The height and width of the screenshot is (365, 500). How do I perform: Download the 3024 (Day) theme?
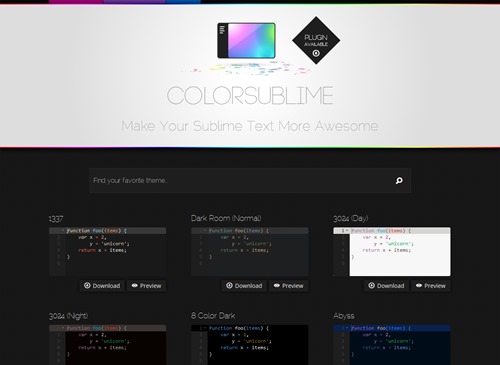click(386, 286)
